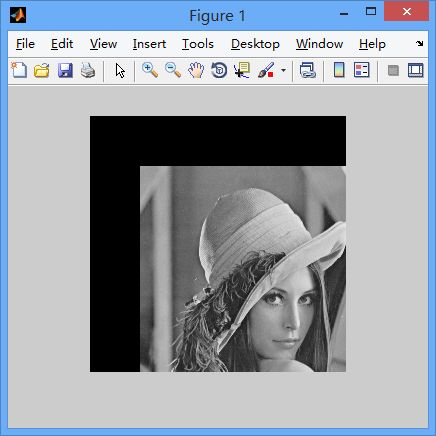Activate the Zoom Out magnifier tool

tap(173, 71)
